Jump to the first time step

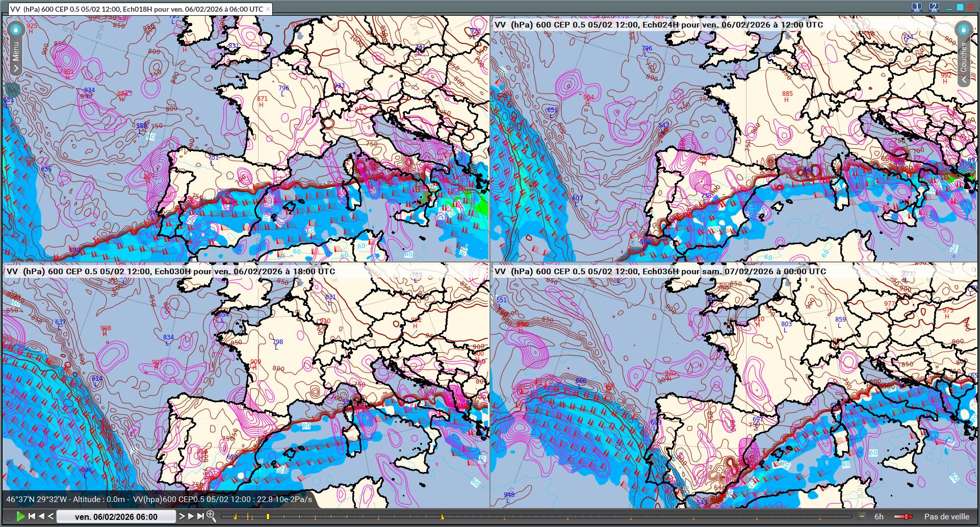32,516
